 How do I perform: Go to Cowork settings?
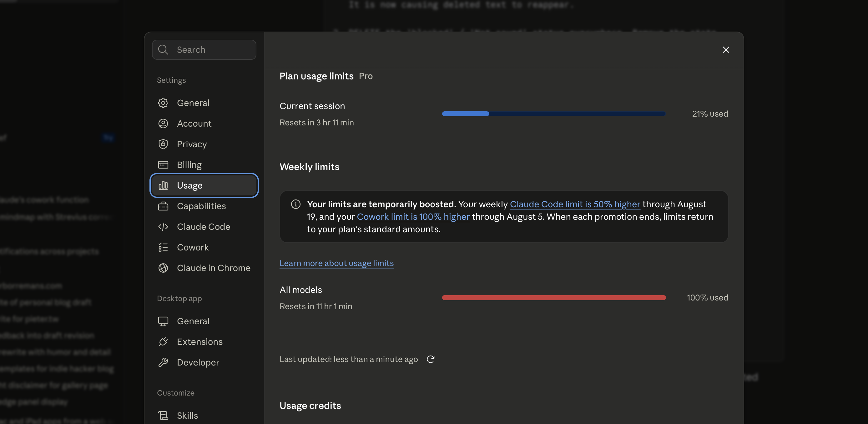click(204, 247)
